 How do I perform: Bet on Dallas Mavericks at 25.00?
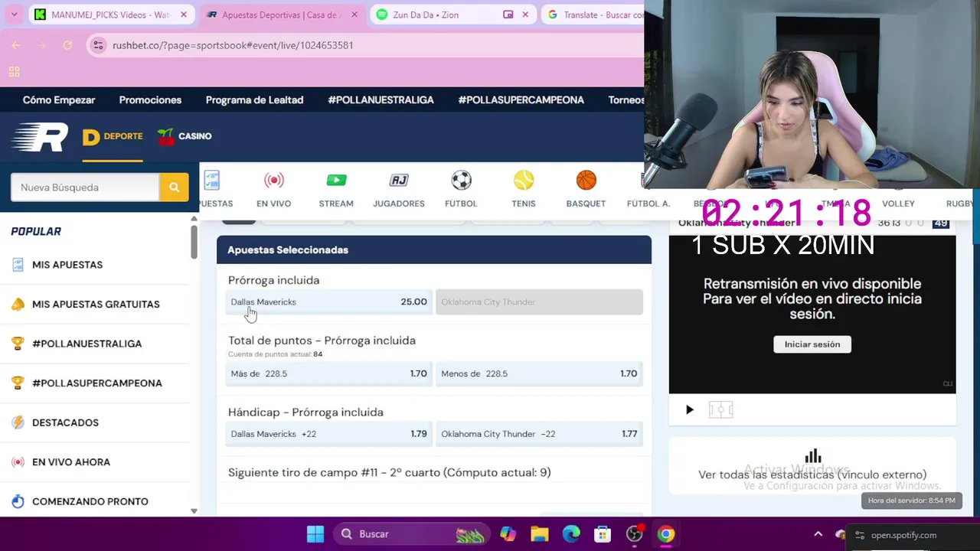click(328, 302)
